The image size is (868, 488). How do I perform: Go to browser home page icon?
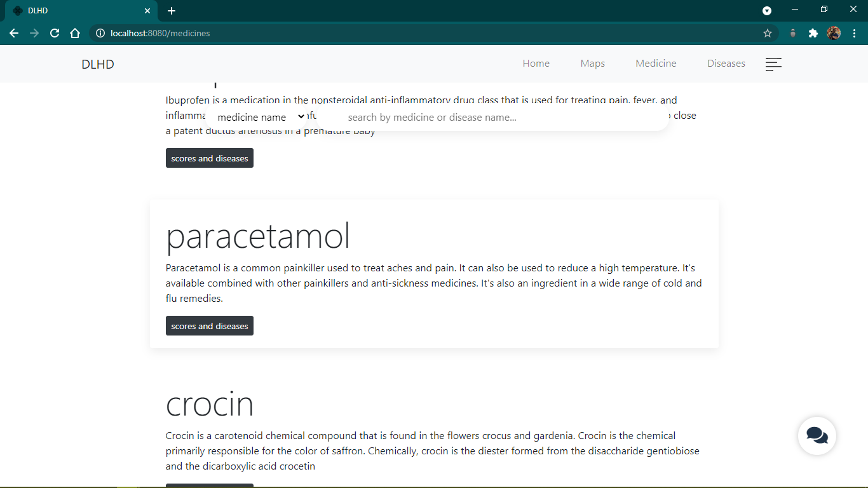tap(75, 33)
